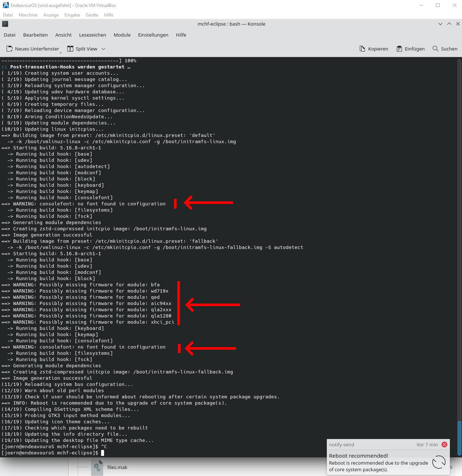Open the Lesezeichen menu

pyautogui.click(x=92, y=35)
